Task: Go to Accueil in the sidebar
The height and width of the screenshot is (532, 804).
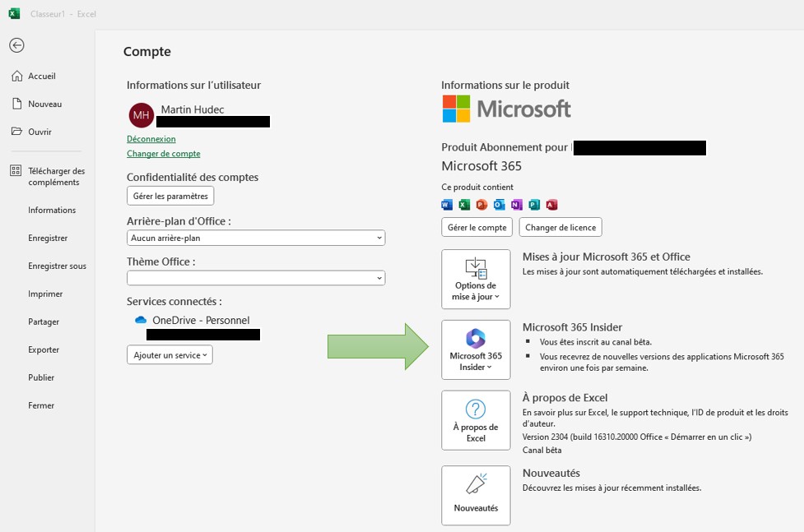Action: click(x=41, y=76)
